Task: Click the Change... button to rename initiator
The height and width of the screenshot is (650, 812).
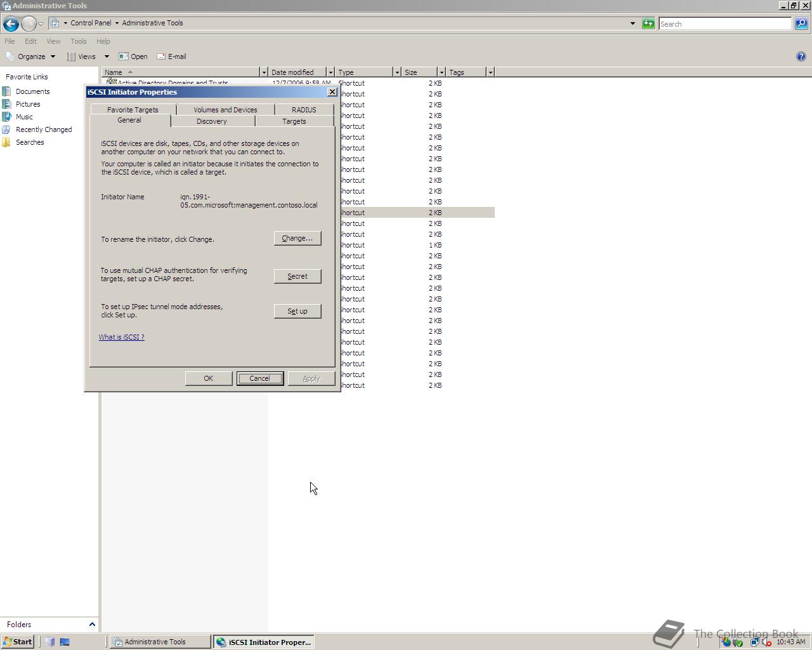Action: (x=298, y=238)
